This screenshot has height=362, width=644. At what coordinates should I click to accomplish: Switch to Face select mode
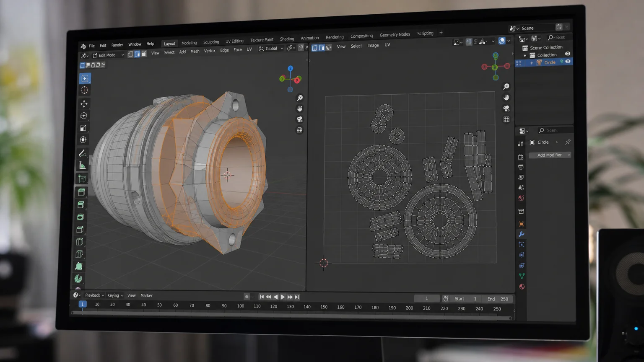point(144,54)
